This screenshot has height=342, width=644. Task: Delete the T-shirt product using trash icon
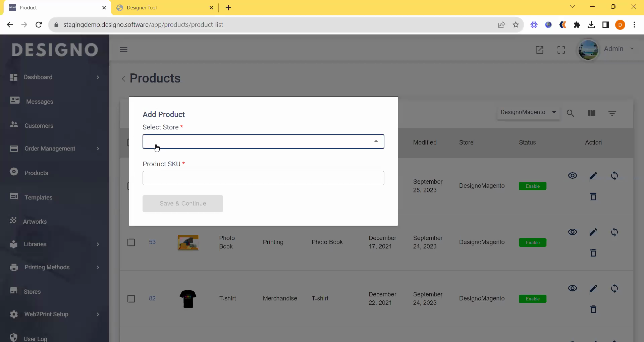pos(593,309)
